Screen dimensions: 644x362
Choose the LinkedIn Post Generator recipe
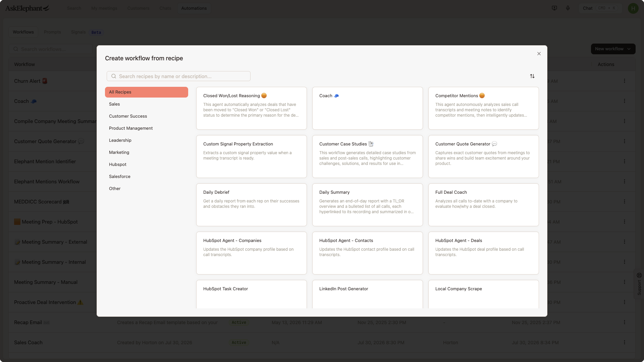point(368,294)
